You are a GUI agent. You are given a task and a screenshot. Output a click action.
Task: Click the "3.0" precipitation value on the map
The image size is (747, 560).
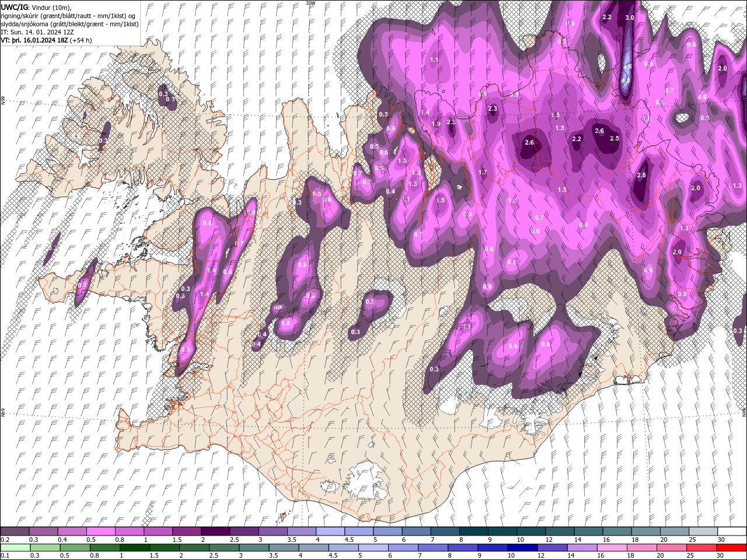(630, 17)
